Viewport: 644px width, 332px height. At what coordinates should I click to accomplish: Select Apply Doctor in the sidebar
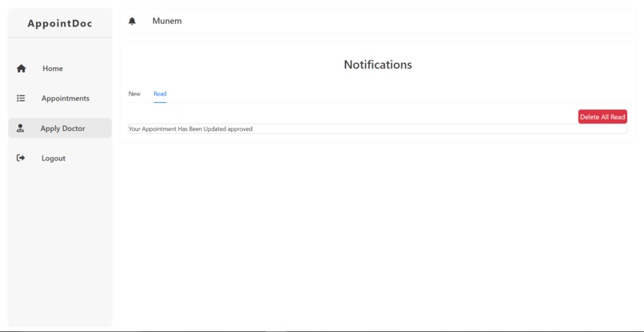63,128
